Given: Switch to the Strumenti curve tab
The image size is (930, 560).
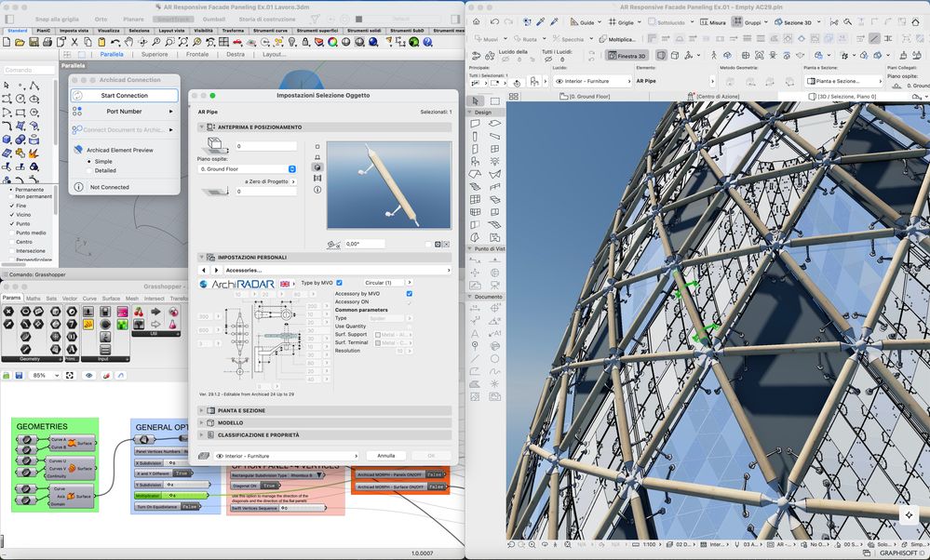Looking at the screenshot, I should [272, 31].
